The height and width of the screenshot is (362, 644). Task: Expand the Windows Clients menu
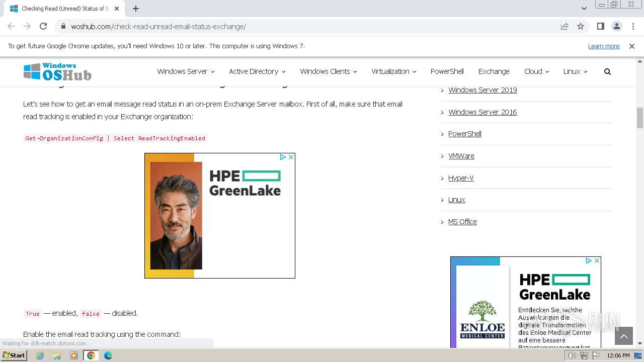coord(329,71)
